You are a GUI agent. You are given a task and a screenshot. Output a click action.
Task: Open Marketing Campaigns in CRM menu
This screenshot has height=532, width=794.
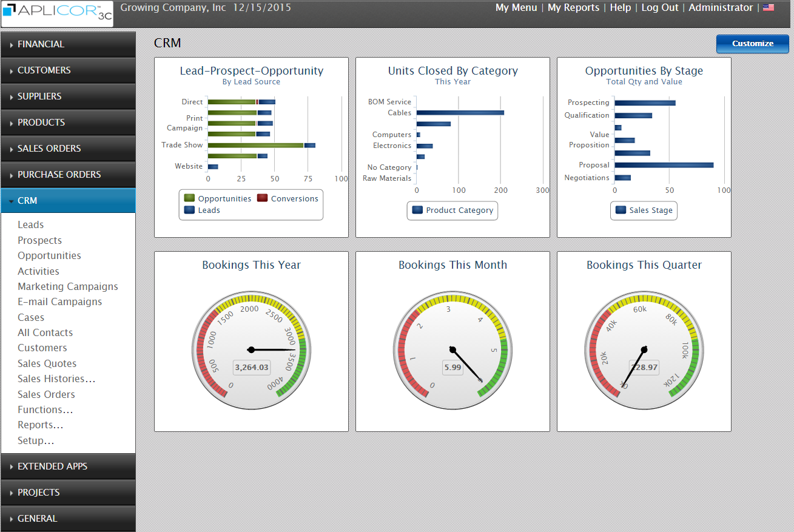pos(68,286)
